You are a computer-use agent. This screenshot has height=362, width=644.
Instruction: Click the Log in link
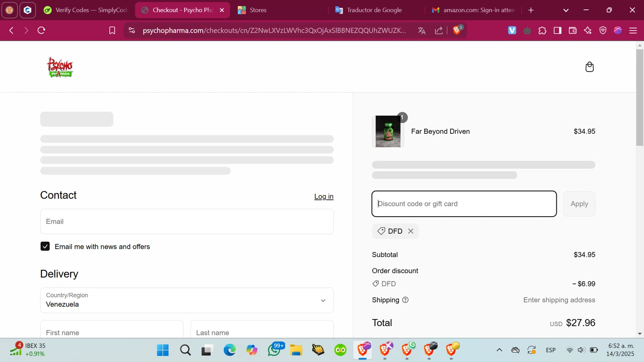[x=324, y=196]
